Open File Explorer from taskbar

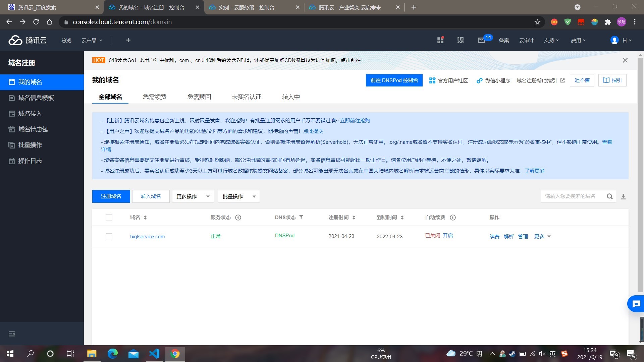(92, 354)
